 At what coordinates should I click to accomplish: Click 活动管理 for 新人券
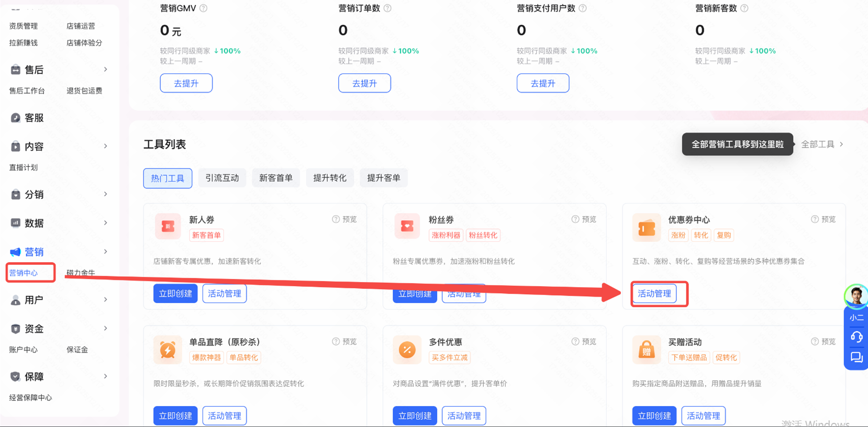coord(225,294)
